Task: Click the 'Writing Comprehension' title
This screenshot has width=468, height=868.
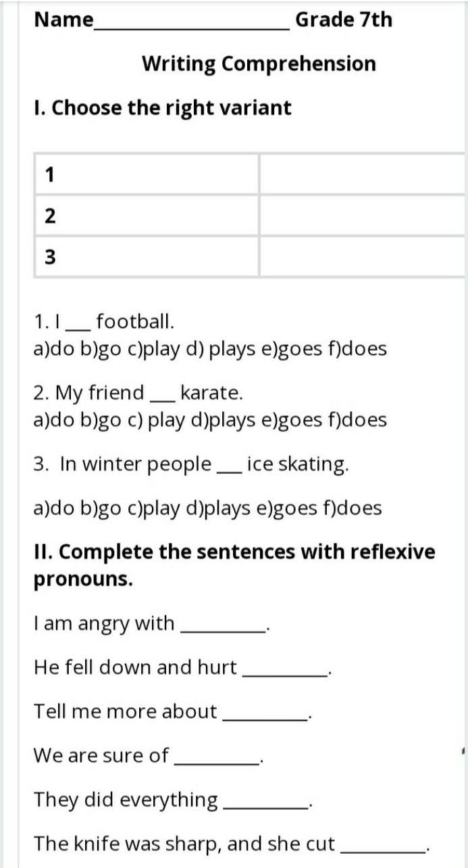Action: pos(259,64)
